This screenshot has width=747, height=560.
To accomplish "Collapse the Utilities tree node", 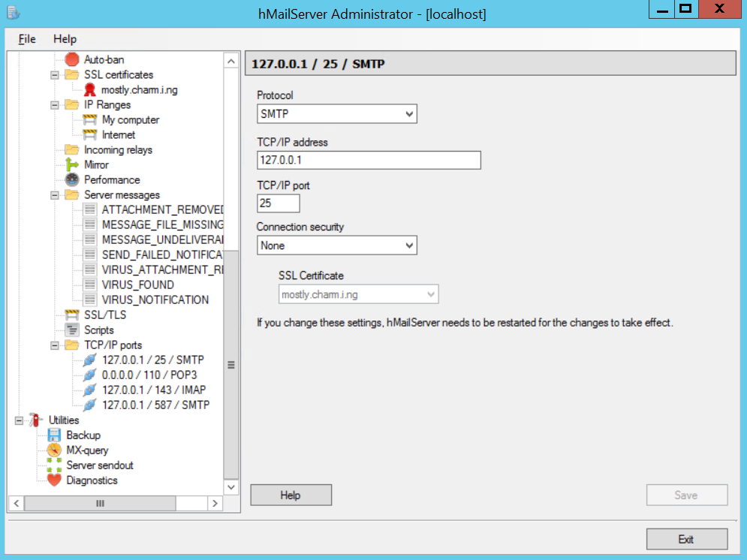I will 19,420.
